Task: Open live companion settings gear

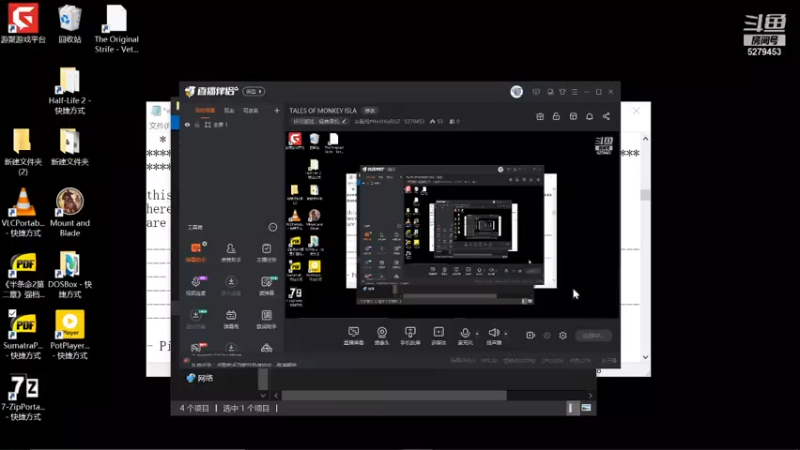Action: coord(563,335)
